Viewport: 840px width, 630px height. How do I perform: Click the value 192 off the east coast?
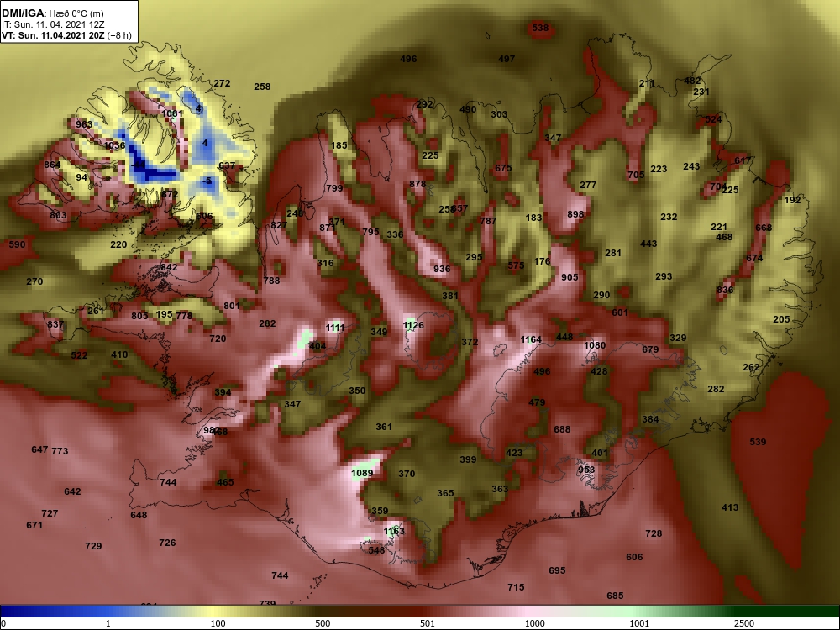pyautogui.click(x=792, y=200)
